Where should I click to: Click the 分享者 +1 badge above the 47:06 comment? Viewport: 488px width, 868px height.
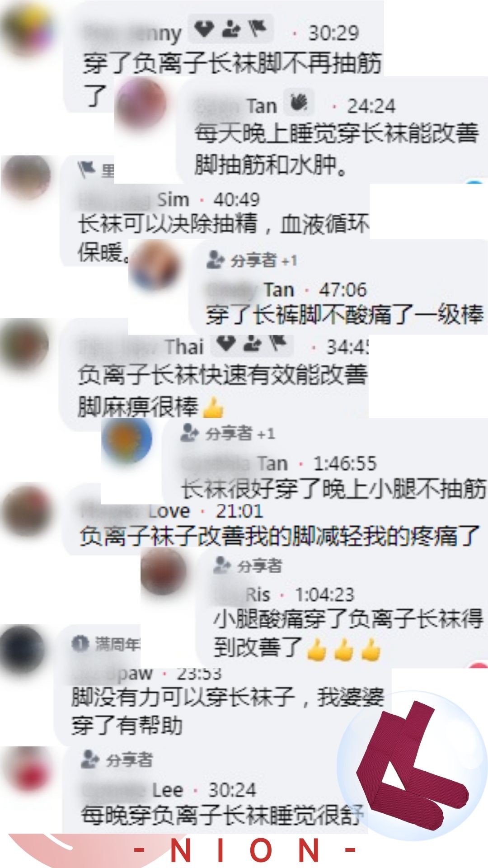tap(252, 260)
